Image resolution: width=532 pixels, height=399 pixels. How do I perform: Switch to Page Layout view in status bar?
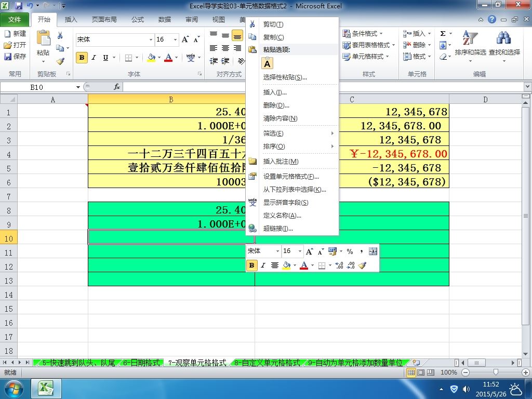(421, 373)
